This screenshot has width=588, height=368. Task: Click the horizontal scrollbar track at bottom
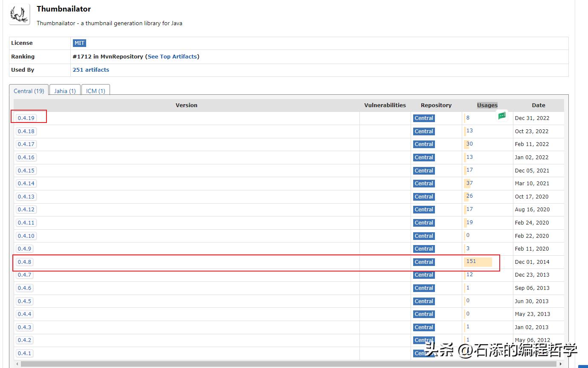pos(289,364)
